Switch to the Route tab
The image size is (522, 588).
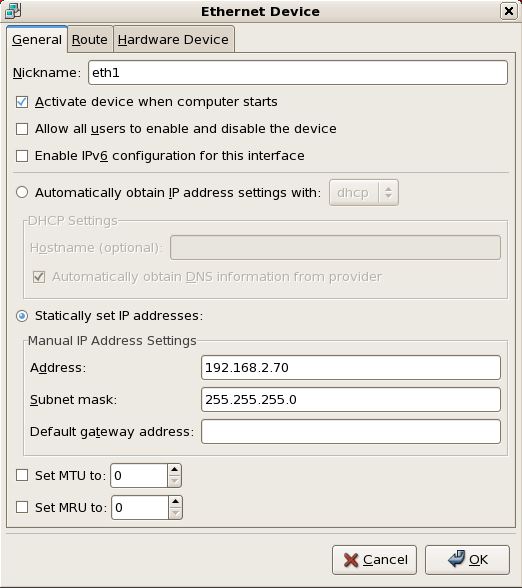90,39
